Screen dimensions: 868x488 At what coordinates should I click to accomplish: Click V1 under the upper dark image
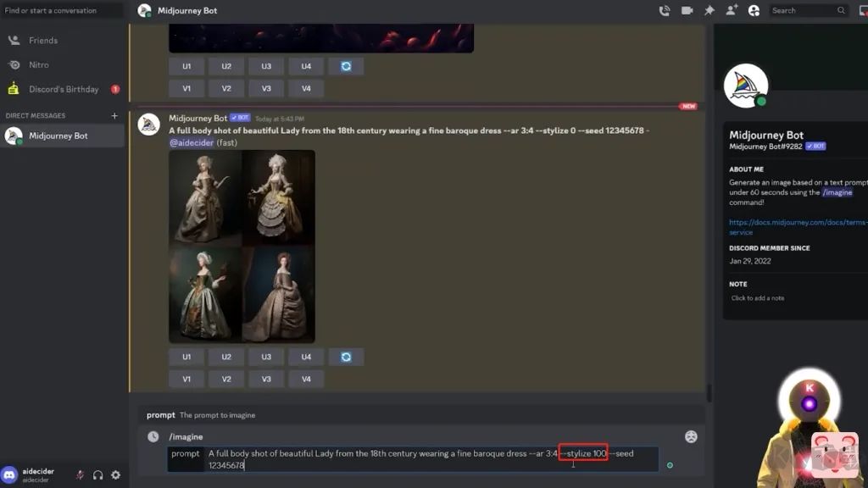186,88
